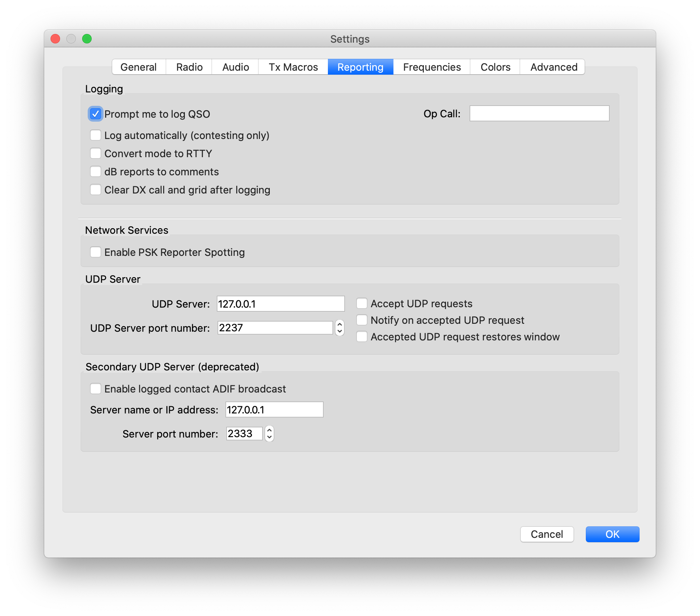
Task: Uncheck Prompt me to log QSO
Action: (96, 114)
